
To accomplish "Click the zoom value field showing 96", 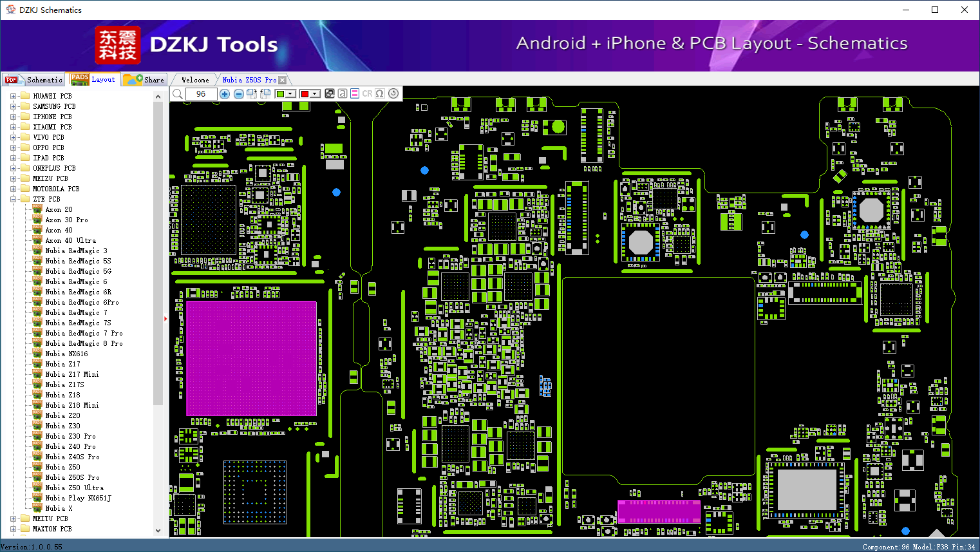I will pos(201,94).
